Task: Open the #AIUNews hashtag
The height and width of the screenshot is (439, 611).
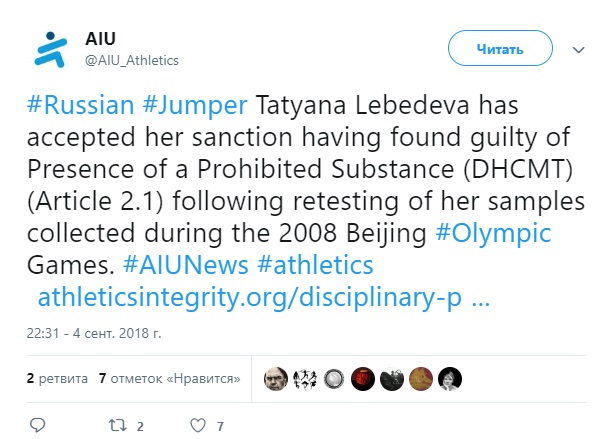Action: pyautogui.click(x=185, y=265)
